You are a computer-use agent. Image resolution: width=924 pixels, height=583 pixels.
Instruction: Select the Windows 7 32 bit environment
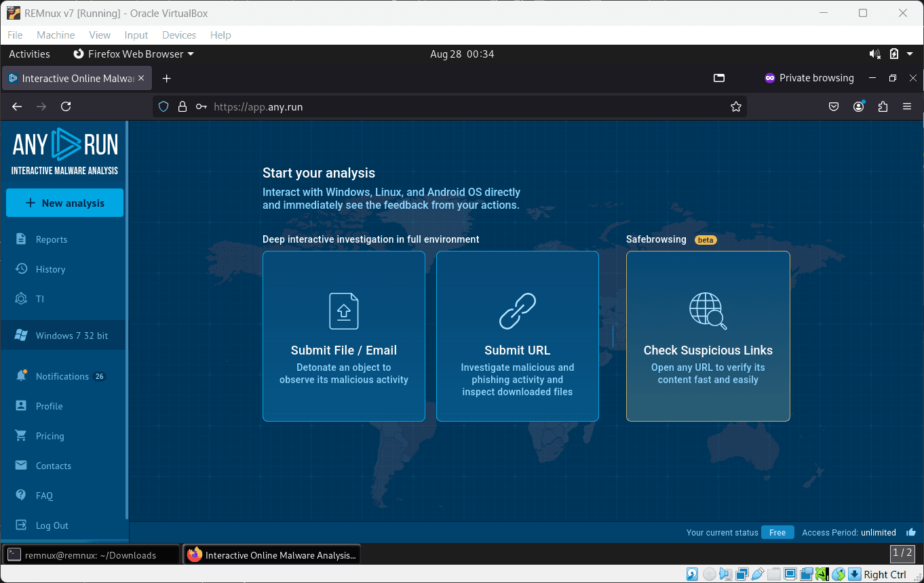click(64, 336)
